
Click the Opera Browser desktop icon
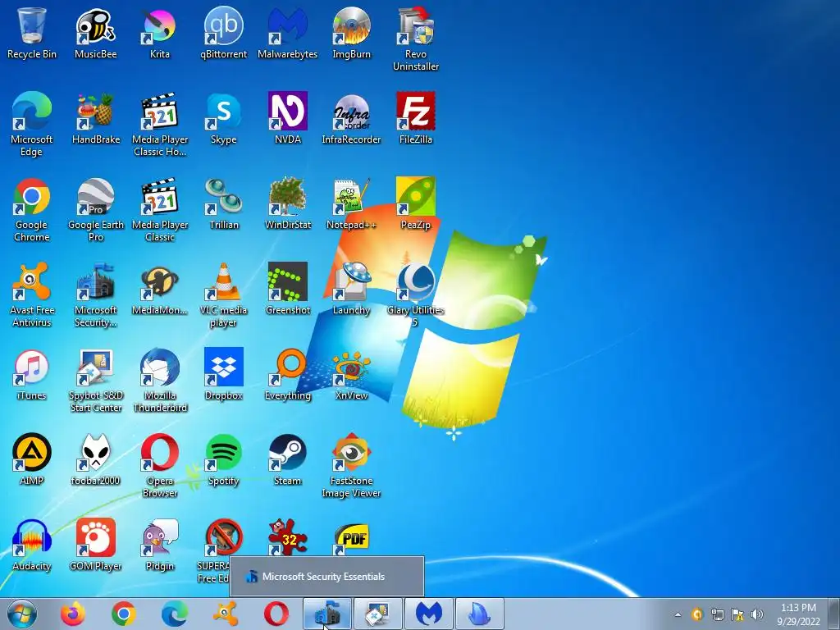160,466
